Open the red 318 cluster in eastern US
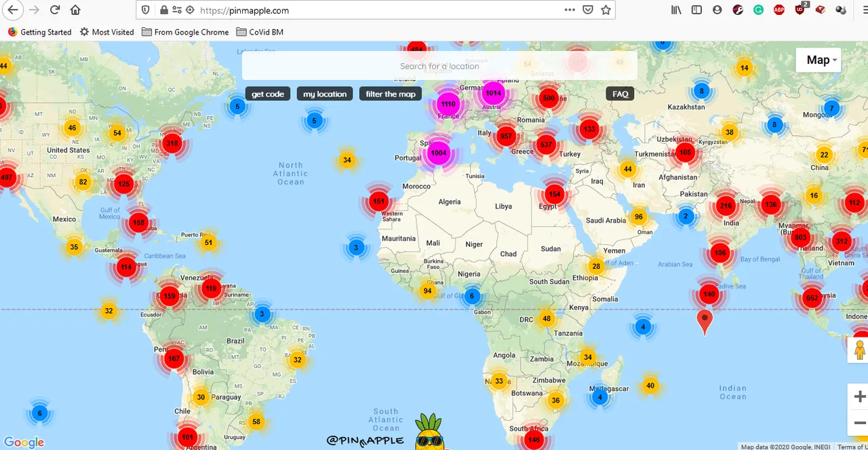868x450 pixels. pyautogui.click(x=172, y=143)
